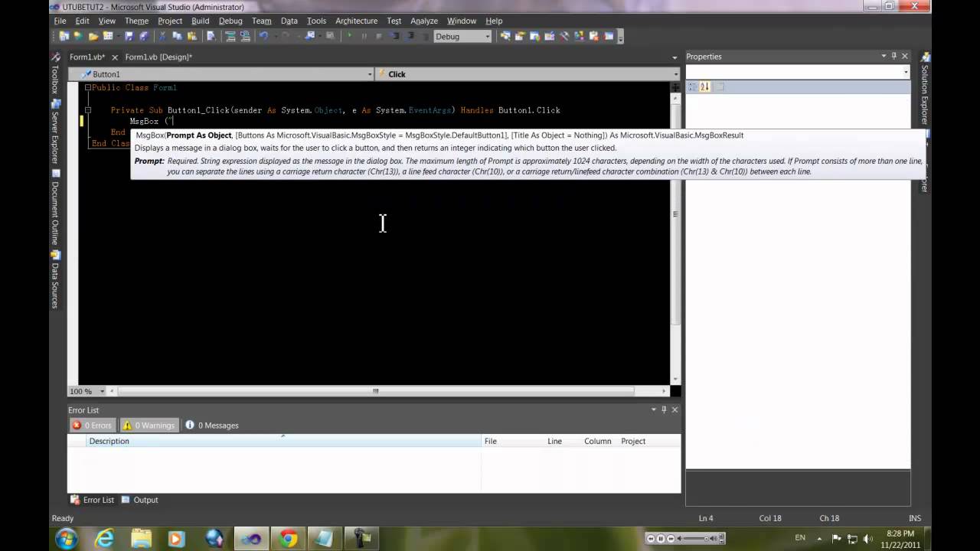
Task: Click the code editor horizontal scrollbar
Action: (375, 391)
